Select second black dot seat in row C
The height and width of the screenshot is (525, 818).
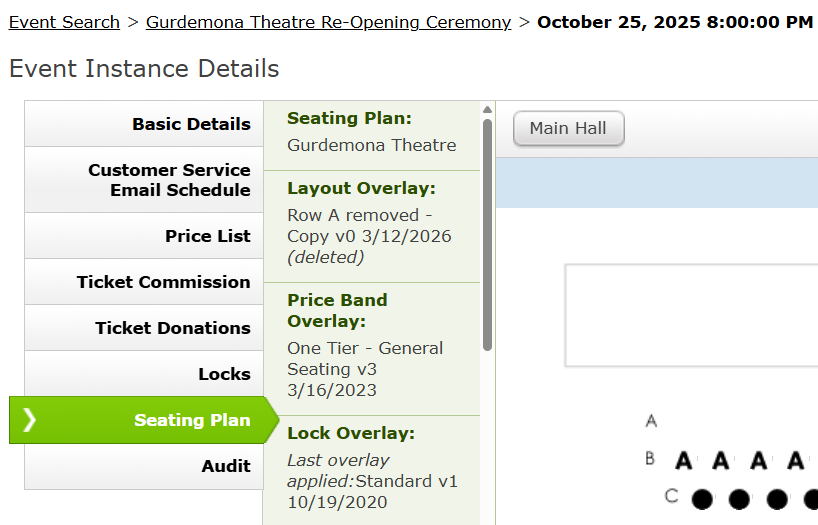coord(739,499)
